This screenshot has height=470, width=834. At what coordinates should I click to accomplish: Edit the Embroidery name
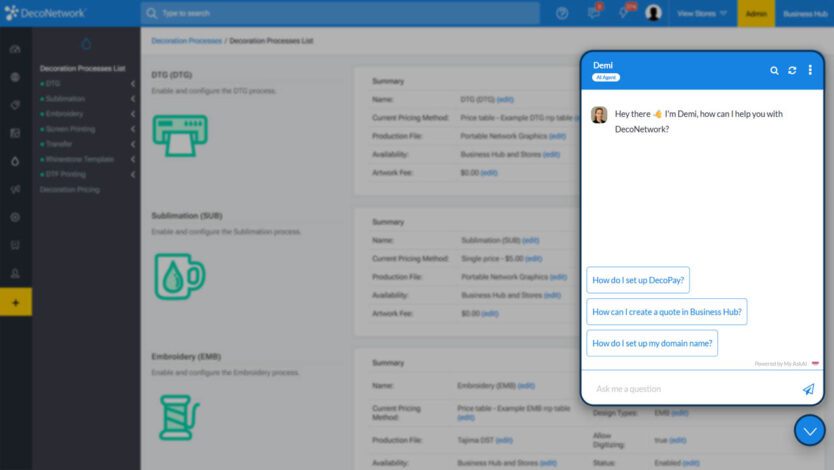pyautogui.click(x=526, y=385)
